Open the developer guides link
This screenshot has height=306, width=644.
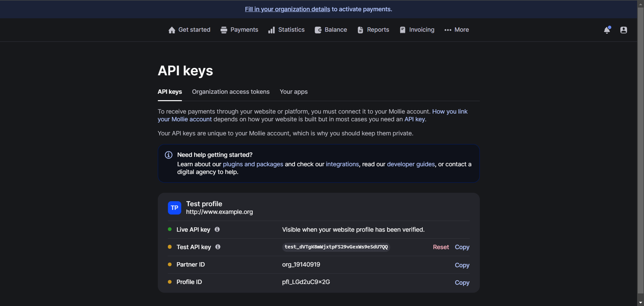pos(411,164)
